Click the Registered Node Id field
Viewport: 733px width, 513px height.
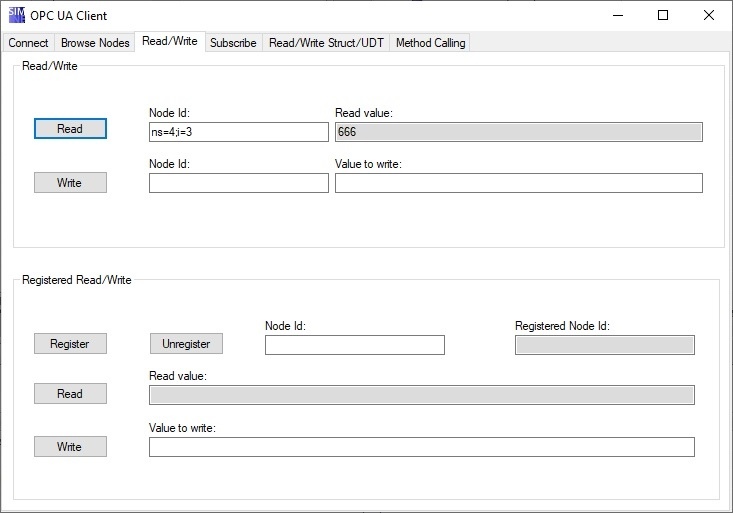(x=605, y=345)
